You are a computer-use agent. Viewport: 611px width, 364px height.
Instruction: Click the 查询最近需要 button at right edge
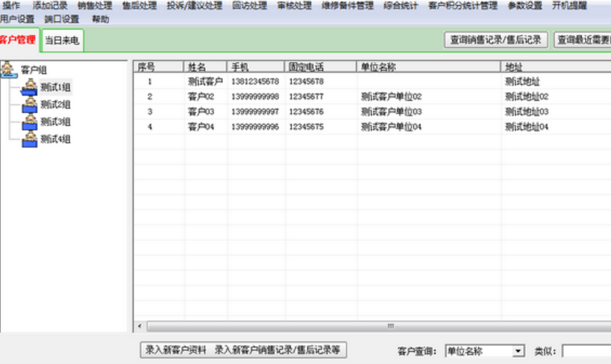pyautogui.click(x=583, y=40)
